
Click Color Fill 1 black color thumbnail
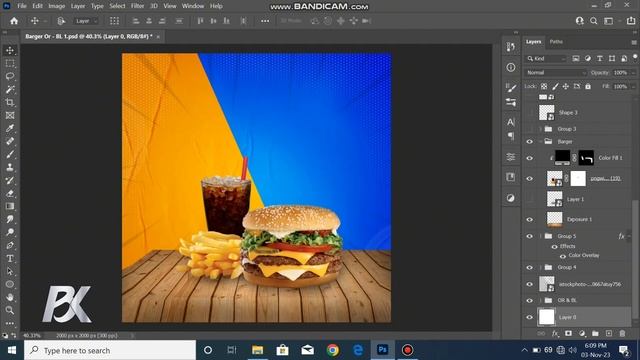562,157
